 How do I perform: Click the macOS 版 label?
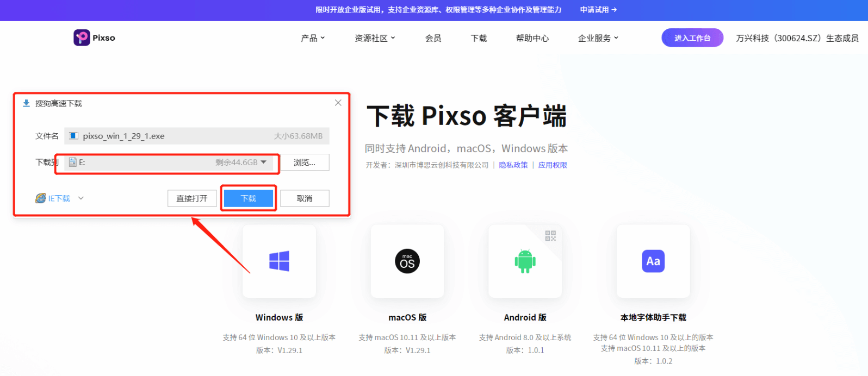407,317
